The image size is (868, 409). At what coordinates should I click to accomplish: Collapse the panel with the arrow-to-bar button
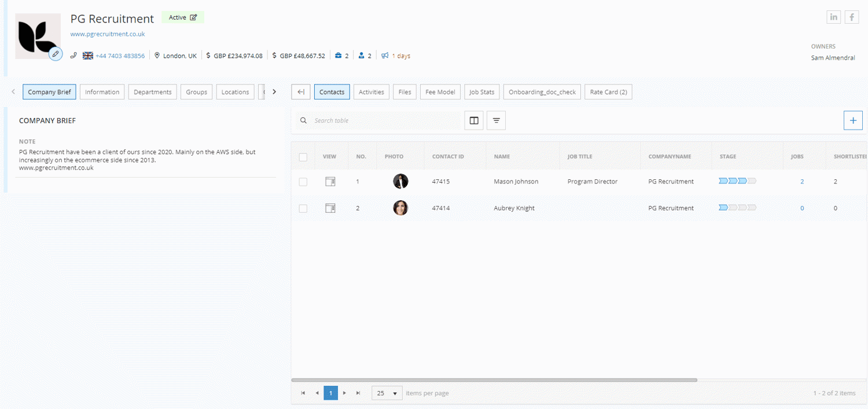pos(301,92)
